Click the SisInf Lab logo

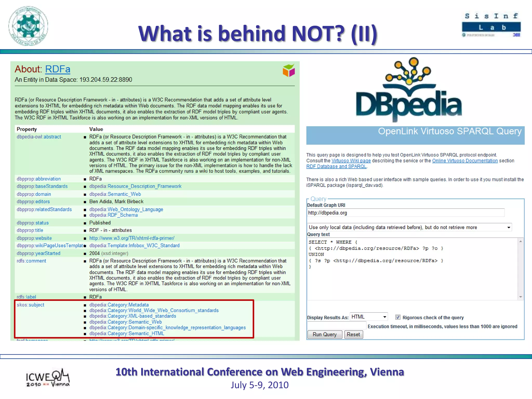491,25
